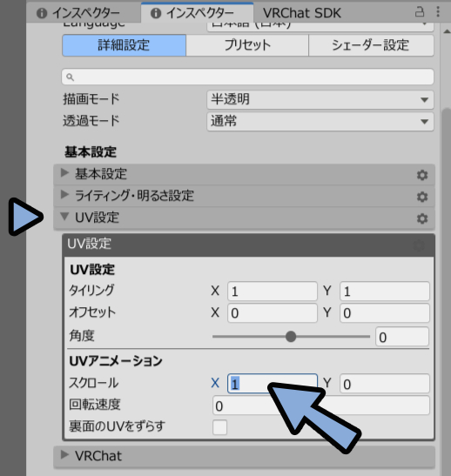Enable 裏面のUVをずらす checkbox

(x=220, y=427)
